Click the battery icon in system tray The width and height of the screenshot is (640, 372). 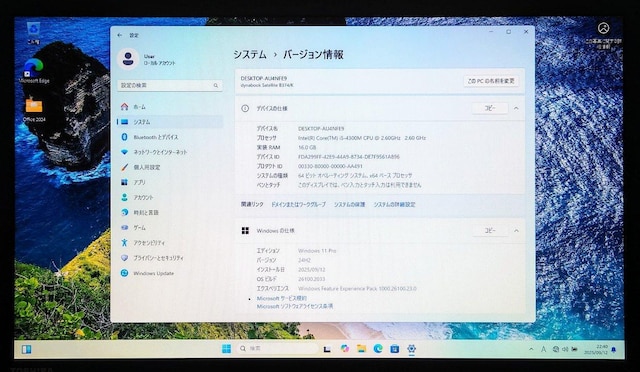click(575, 349)
